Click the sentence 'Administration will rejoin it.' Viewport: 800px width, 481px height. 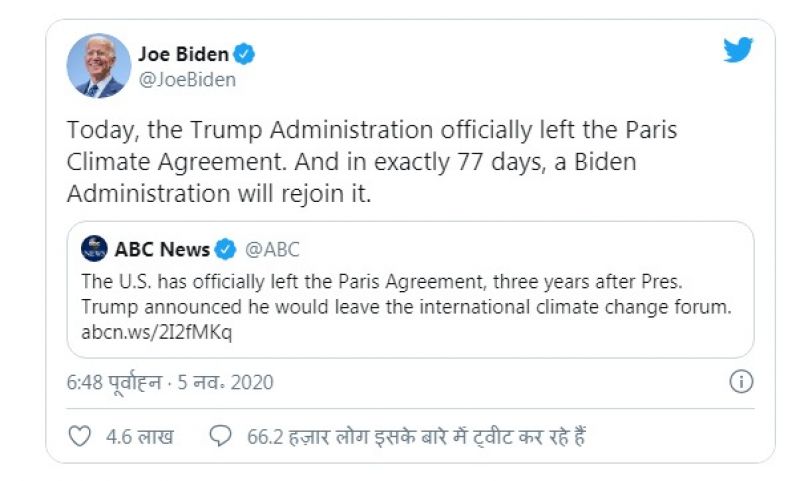coord(218,193)
